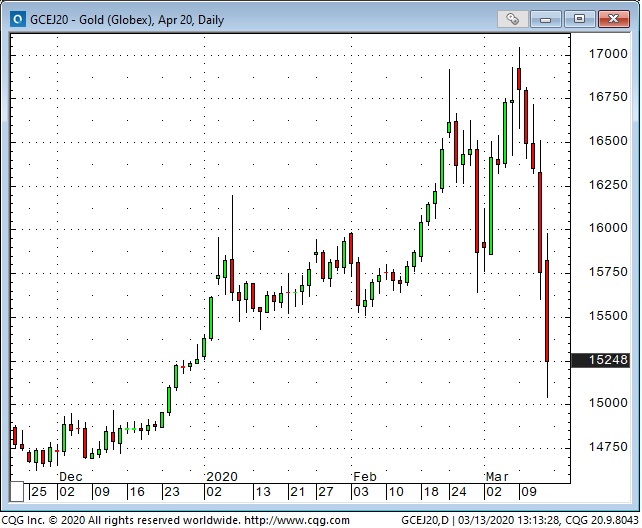Click the 16000 price scale label
Viewport: 642px width, 528px height.
click(608, 228)
